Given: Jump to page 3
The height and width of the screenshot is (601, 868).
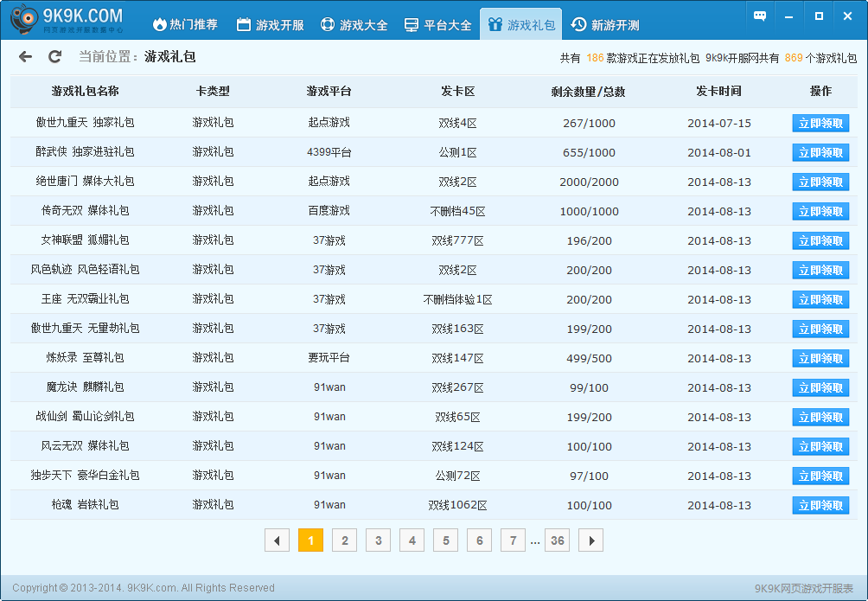Looking at the screenshot, I should click(x=378, y=540).
